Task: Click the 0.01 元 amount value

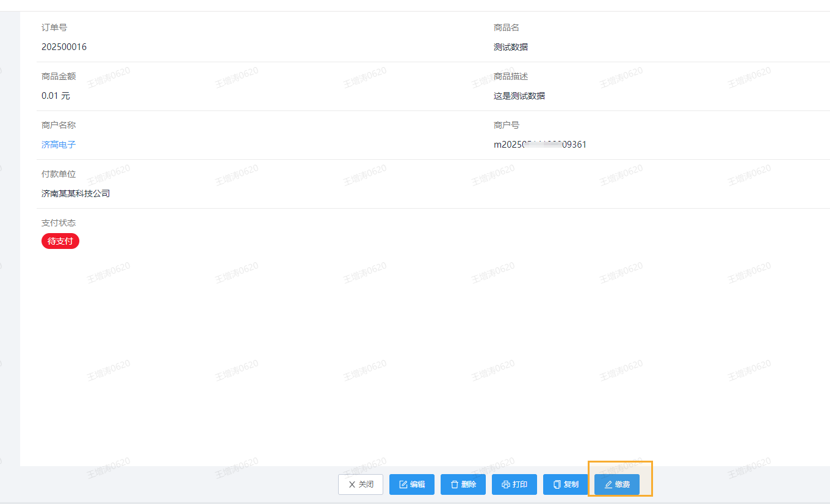Action: (56, 96)
